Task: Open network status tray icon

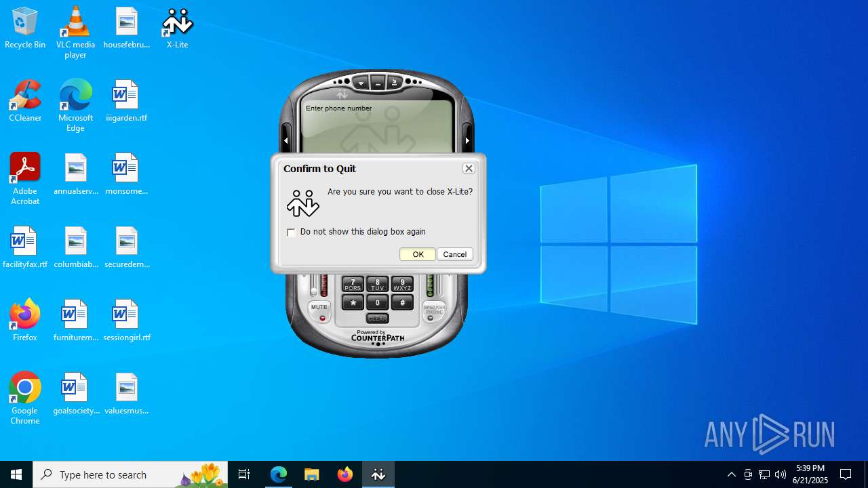Action: tap(764, 474)
